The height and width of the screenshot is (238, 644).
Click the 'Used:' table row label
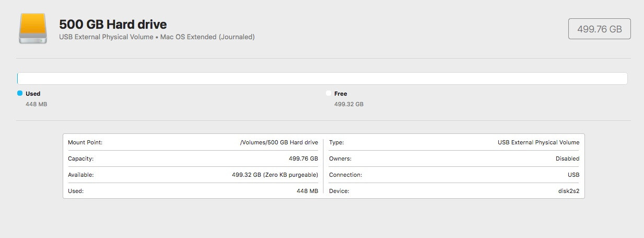coord(76,191)
